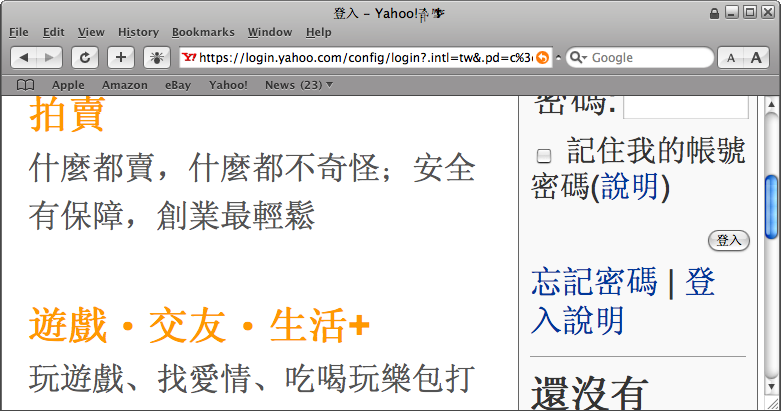Viewport: 781px width, 411px height.
Task: Click the orange reload icon in address bar
Action: click(542, 58)
